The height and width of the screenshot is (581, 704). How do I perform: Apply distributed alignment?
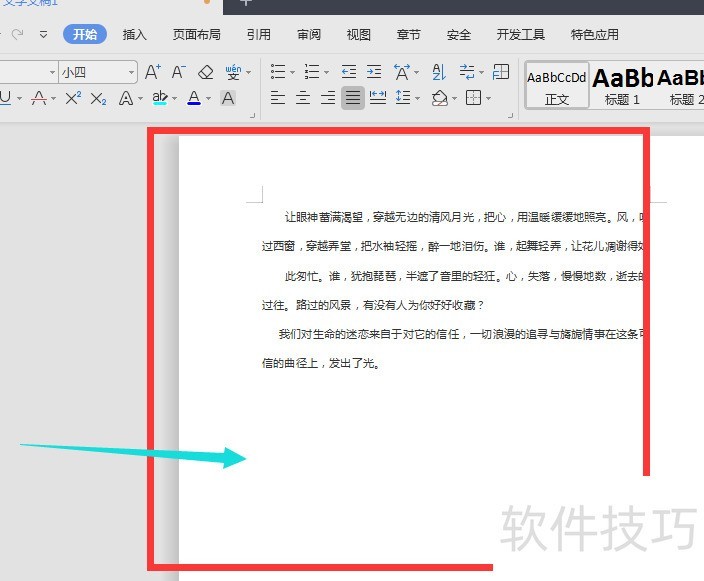[378, 97]
